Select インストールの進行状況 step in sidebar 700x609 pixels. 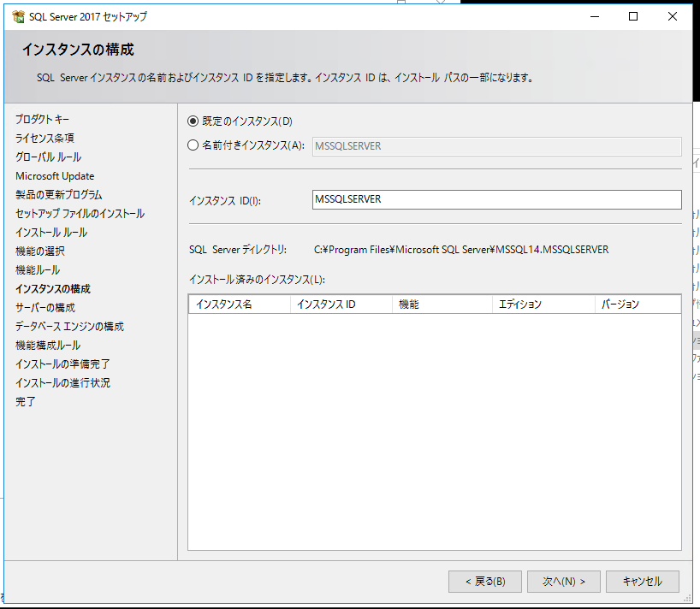pos(62,383)
